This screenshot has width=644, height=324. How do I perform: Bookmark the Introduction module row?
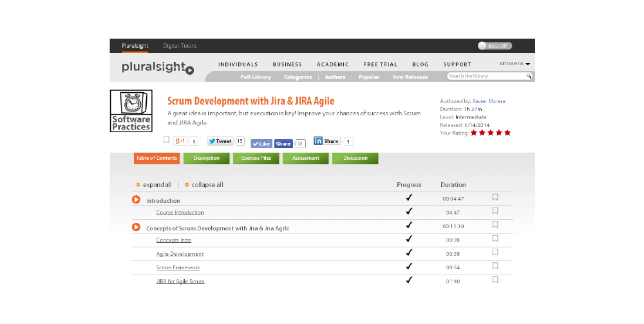(x=495, y=197)
